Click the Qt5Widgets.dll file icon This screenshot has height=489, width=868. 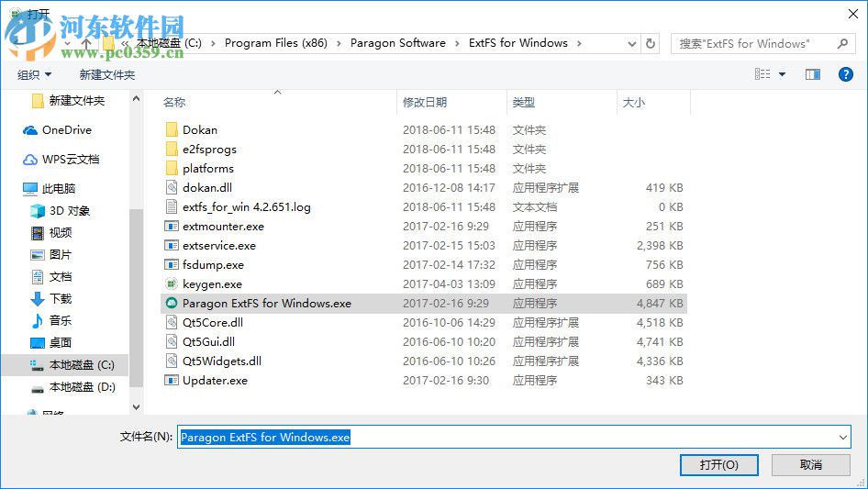(172, 361)
